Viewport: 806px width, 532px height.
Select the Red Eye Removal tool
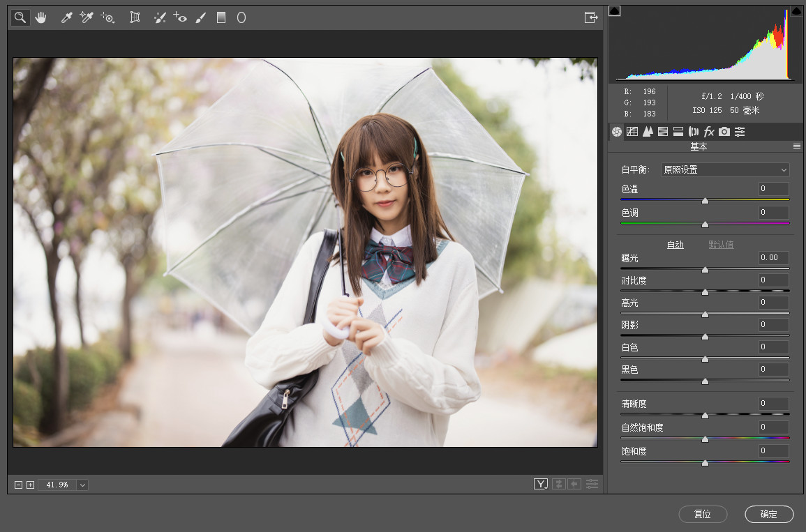click(180, 18)
